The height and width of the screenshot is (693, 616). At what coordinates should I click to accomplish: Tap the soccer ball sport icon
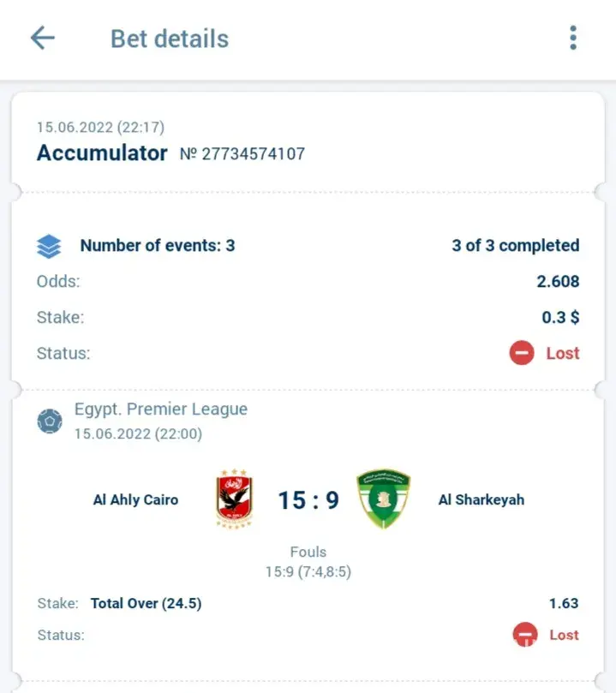point(50,421)
